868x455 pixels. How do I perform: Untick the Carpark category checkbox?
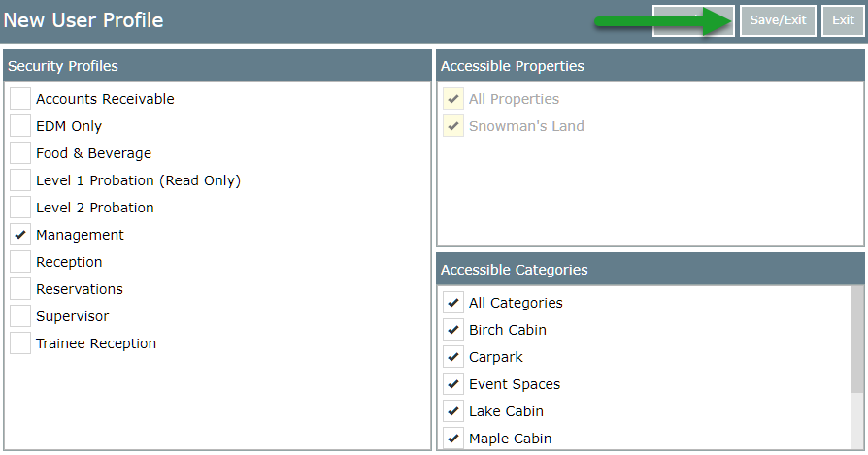click(453, 357)
